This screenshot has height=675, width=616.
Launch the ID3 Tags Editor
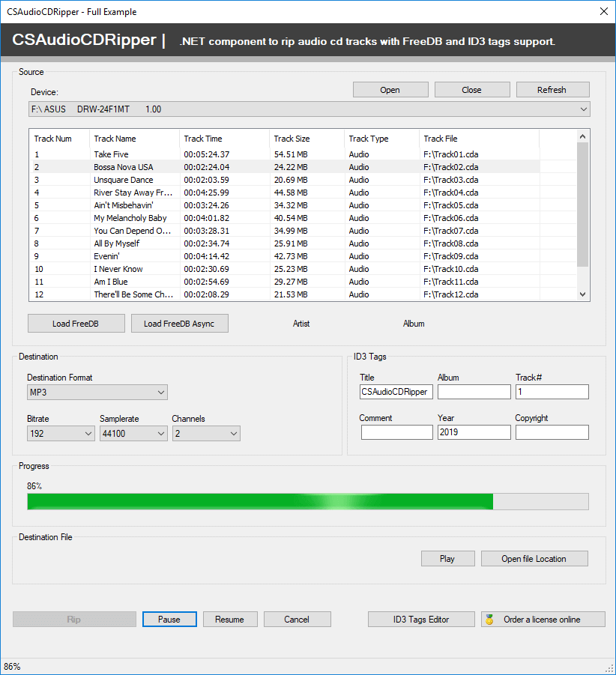(x=420, y=619)
